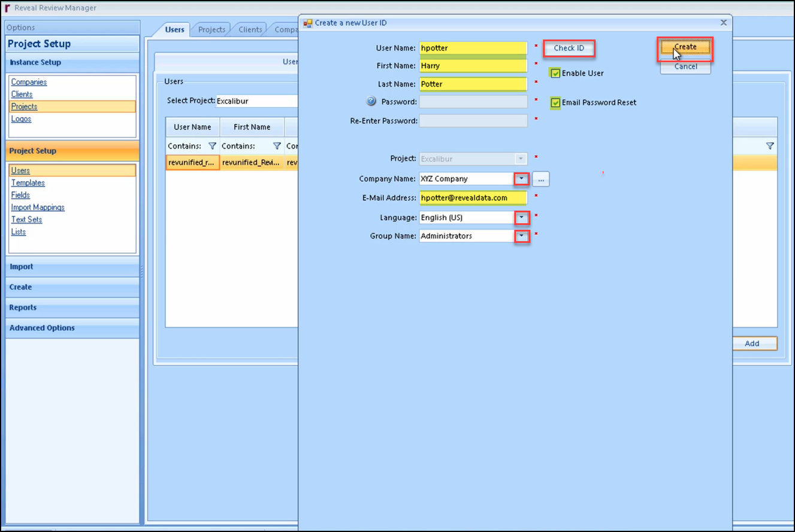Open the Logos link
795x532 pixels.
pyautogui.click(x=21, y=119)
